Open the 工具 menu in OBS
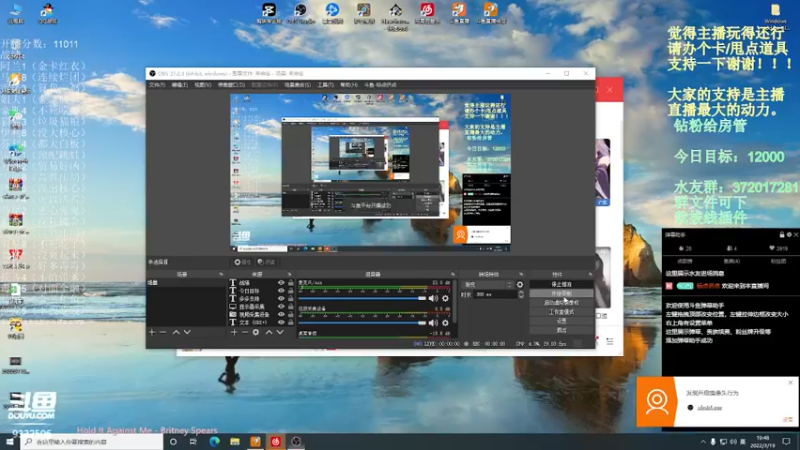Viewport: 800px width, 450px height. [326, 85]
